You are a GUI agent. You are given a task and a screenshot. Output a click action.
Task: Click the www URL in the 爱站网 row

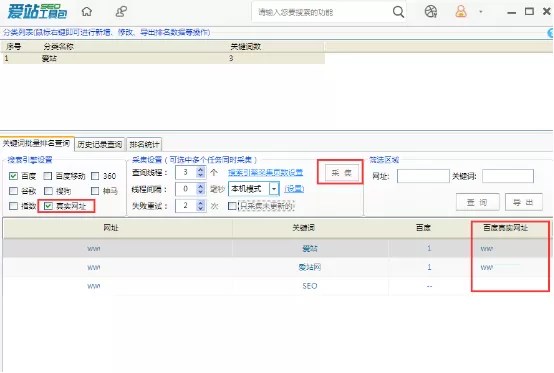(x=94, y=267)
